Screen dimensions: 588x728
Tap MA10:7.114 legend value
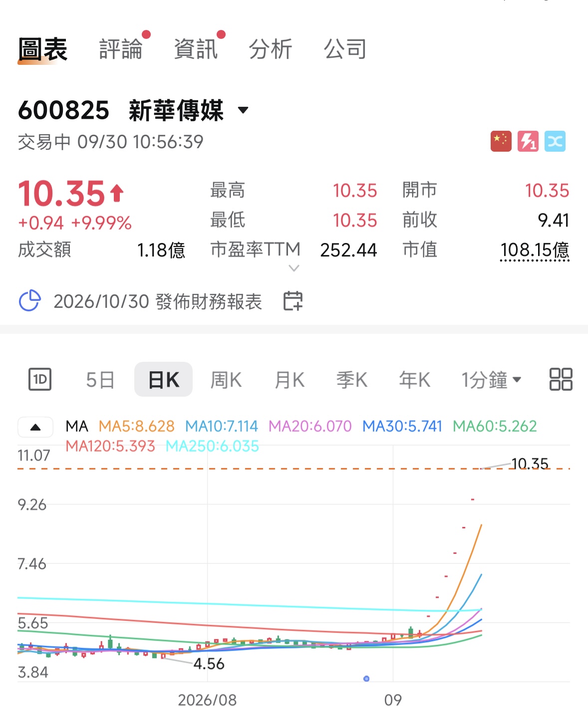(222, 426)
